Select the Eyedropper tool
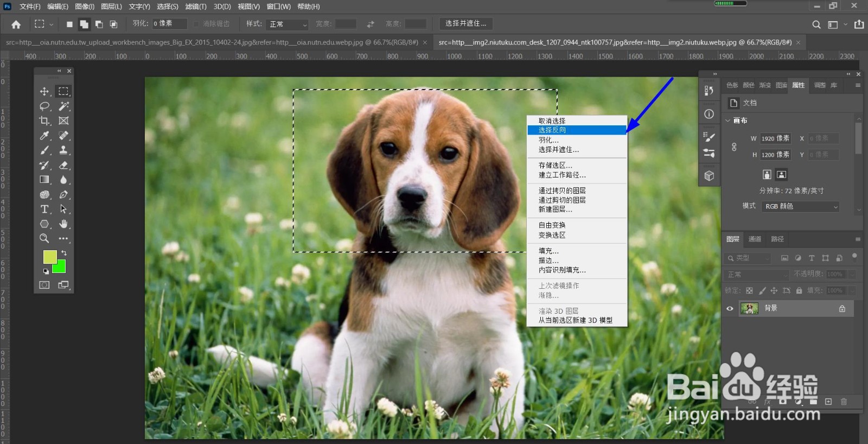The width and height of the screenshot is (868, 444). (44, 135)
